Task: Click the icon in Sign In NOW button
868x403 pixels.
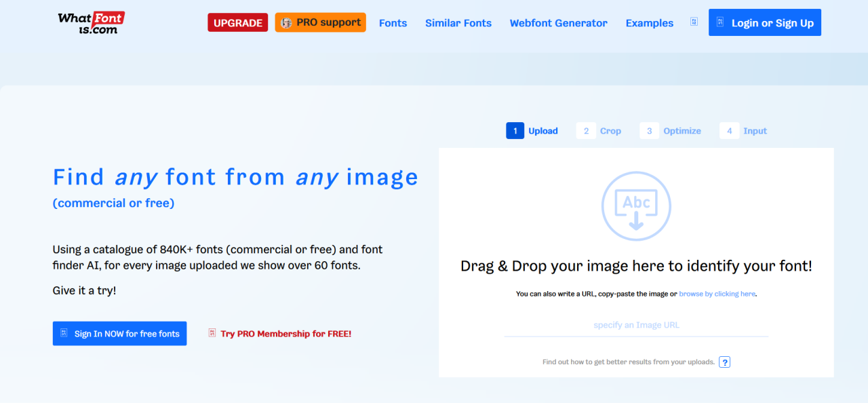Action: [64, 333]
